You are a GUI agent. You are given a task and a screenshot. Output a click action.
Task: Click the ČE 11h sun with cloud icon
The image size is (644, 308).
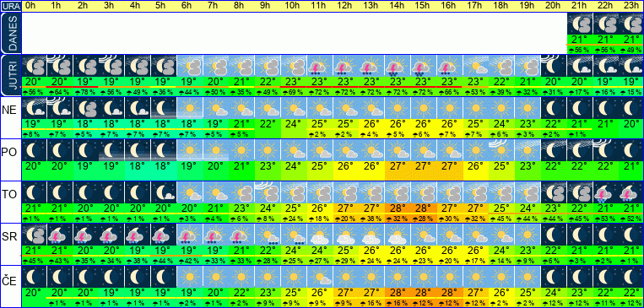(319, 277)
